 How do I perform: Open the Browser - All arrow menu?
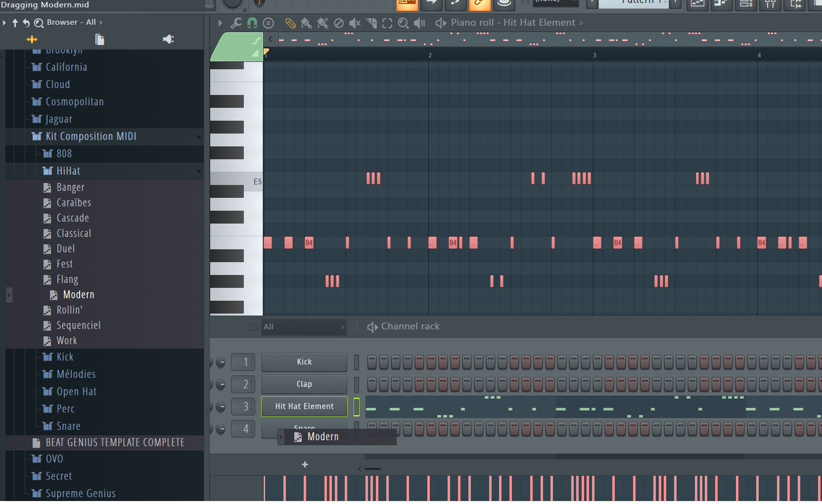tap(101, 22)
